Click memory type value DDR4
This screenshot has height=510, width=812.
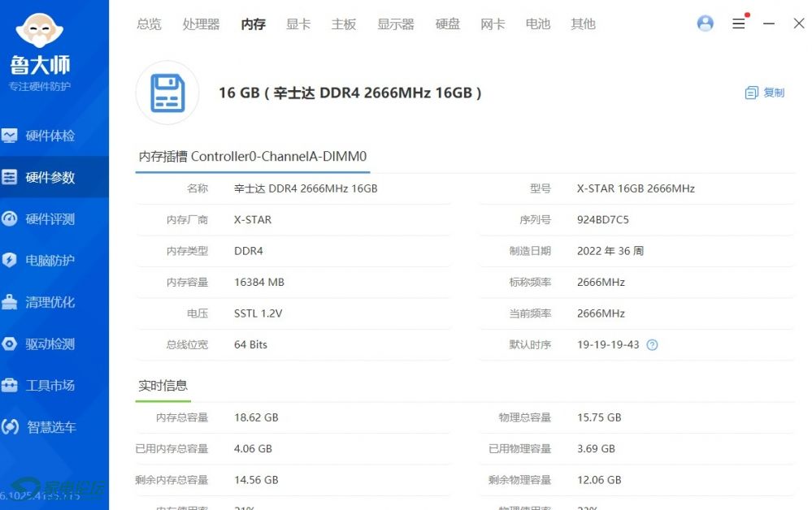(249, 251)
